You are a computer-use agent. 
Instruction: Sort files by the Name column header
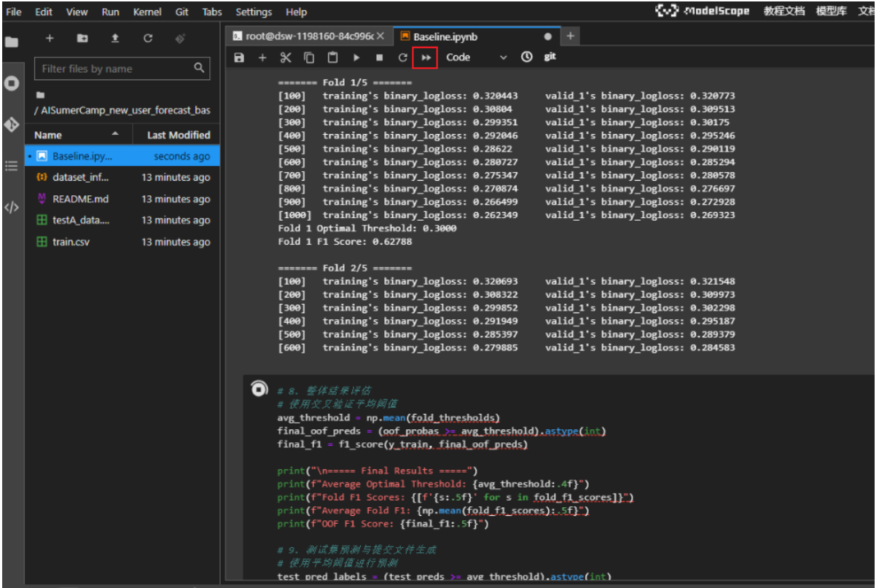48,135
